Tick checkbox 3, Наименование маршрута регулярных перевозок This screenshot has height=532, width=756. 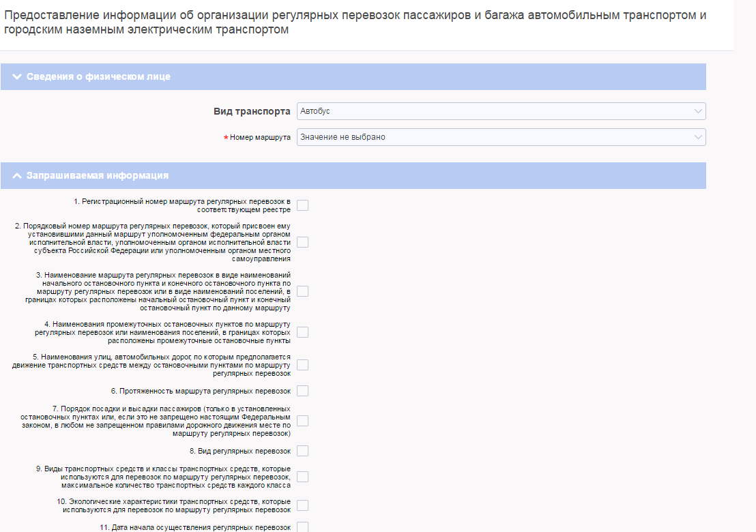click(x=302, y=291)
